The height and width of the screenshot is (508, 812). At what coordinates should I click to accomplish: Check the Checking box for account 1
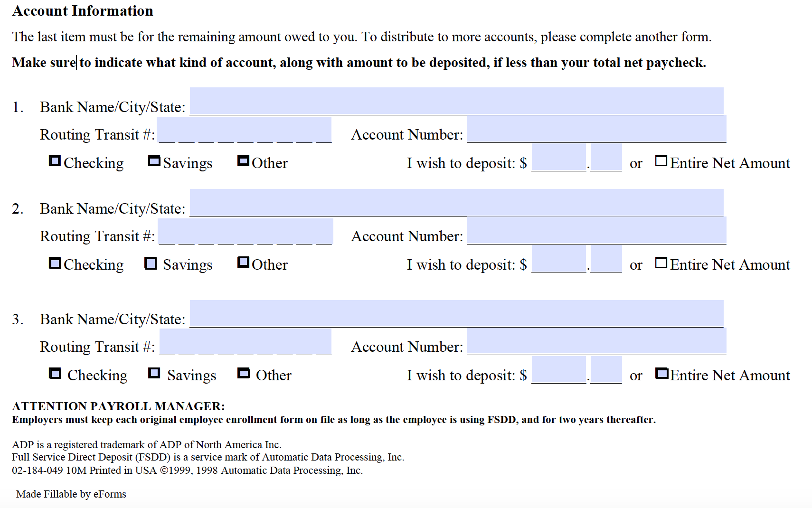tap(54, 161)
